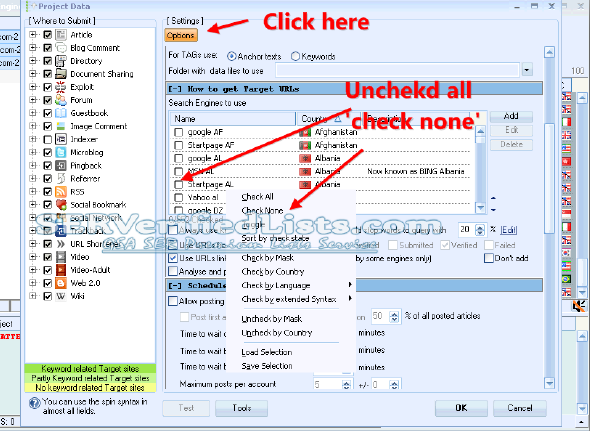
Task: Click the Video-Adult icon
Action: 61,270
